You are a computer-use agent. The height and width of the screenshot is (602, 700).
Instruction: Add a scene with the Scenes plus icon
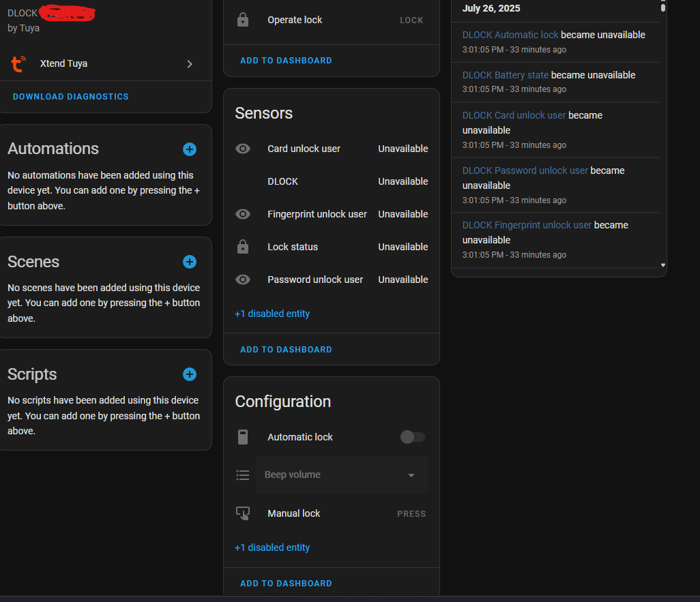click(190, 262)
